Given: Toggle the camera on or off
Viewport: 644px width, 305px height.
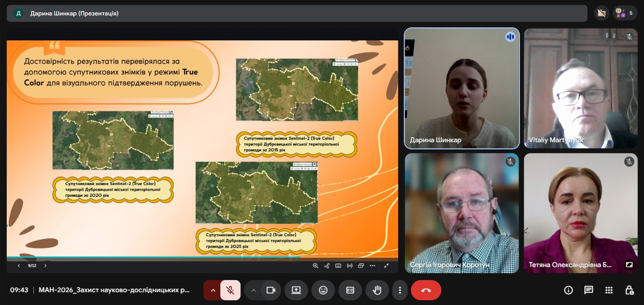Looking at the screenshot, I should tap(271, 290).
